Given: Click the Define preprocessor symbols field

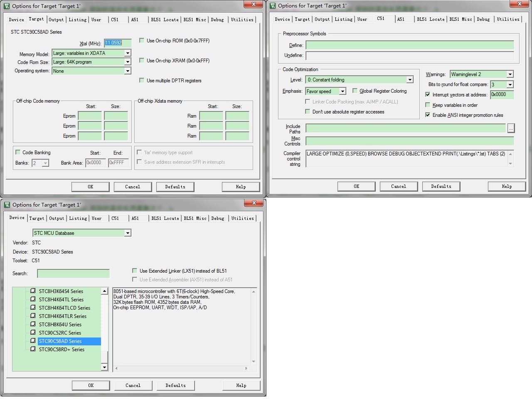Looking at the screenshot, I should tap(410, 45).
